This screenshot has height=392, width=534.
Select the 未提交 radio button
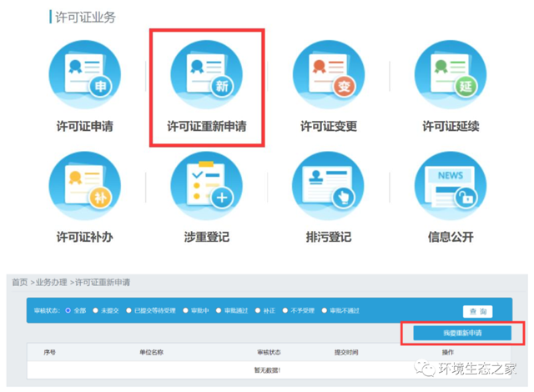point(96,311)
